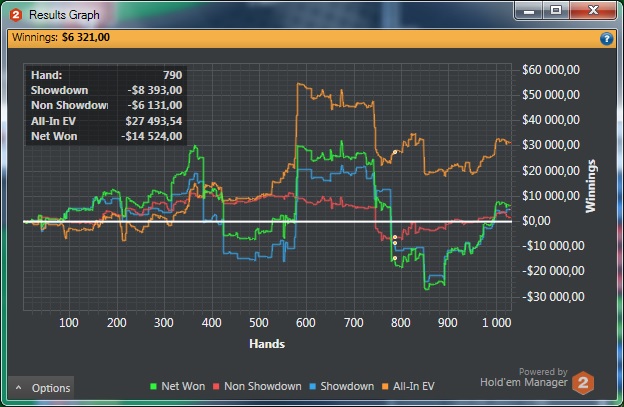Select the All-In EV marker at hand 790
Screen dimensions: 624x407
coord(395,152)
